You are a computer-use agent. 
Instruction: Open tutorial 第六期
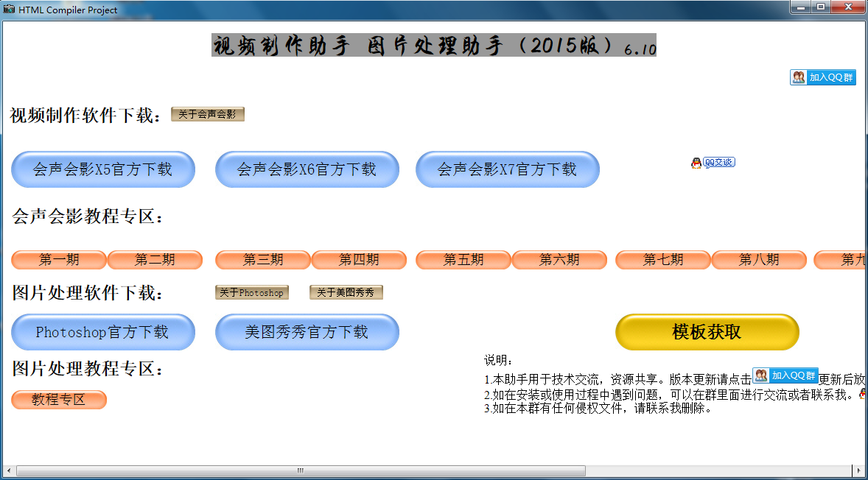(560, 260)
